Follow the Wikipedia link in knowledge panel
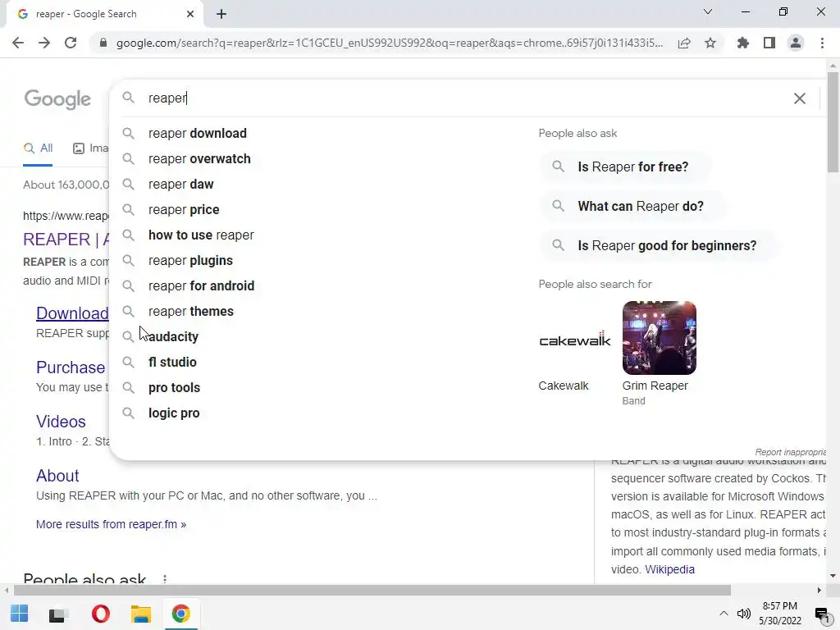 (x=669, y=569)
